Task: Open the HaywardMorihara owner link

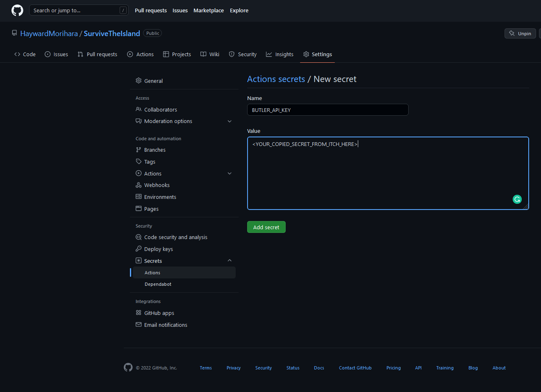Action: [x=49, y=33]
